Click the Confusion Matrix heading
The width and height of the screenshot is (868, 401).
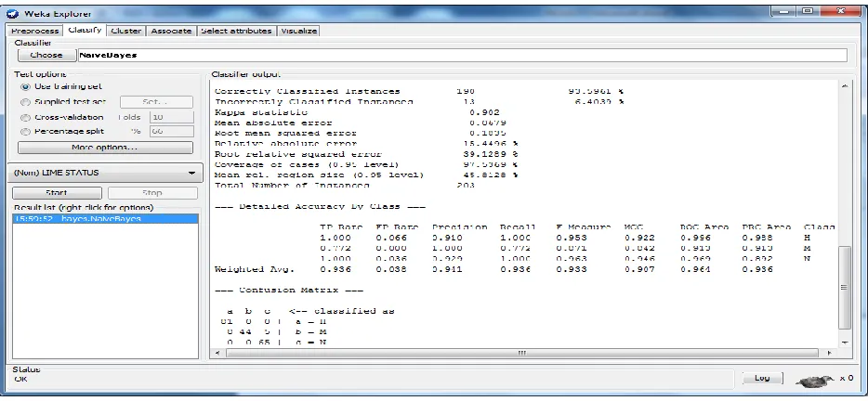[289, 291]
